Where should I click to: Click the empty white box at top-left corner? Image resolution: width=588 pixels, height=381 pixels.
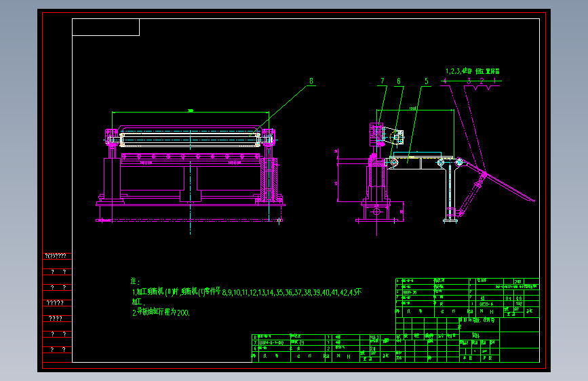[x=106, y=27]
